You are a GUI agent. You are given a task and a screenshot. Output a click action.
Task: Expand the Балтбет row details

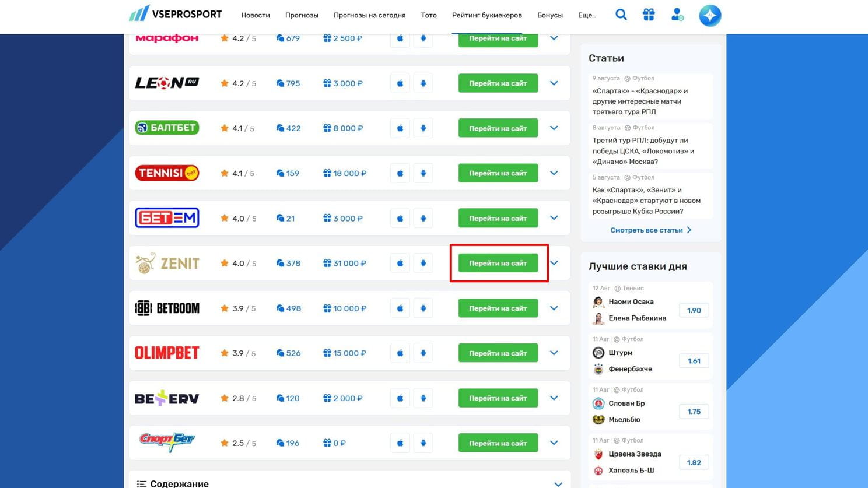click(x=554, y=128)
